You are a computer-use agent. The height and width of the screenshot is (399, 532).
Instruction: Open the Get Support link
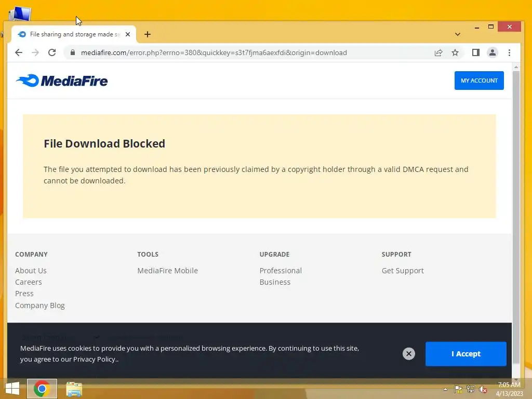click(403, 271)
